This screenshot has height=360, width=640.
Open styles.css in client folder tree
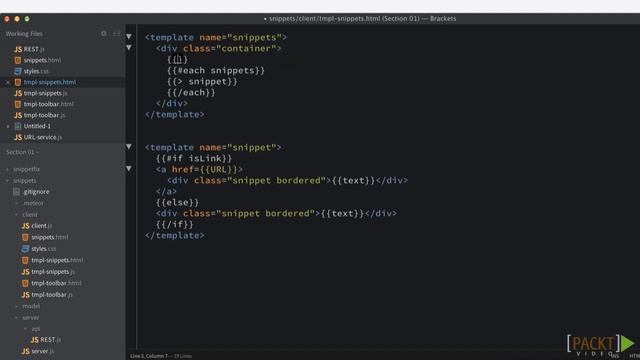click(44, 248)
